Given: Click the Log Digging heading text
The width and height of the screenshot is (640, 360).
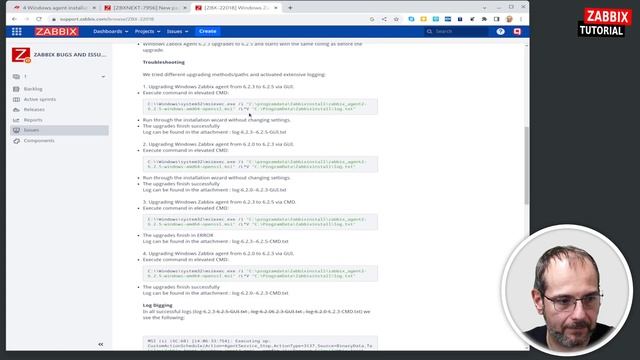Looking at the screenshot, I should [158, 305].
